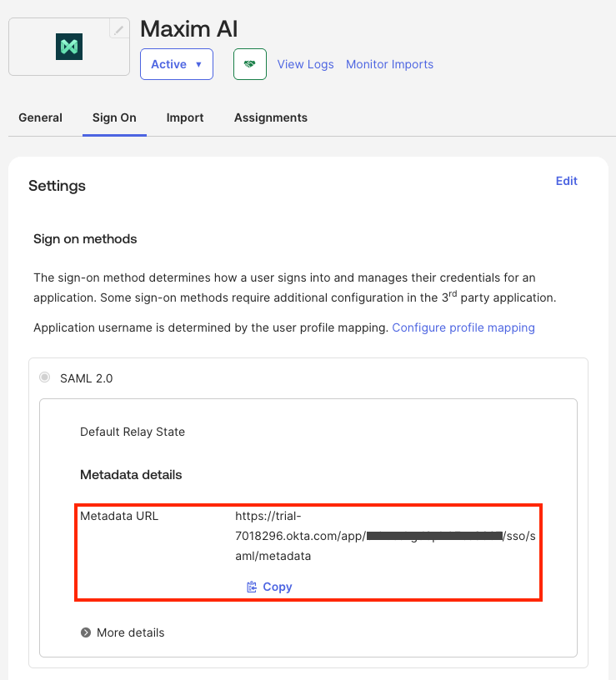
Task: Click the green provisioning handshake icon
Action: pos(249,64)
